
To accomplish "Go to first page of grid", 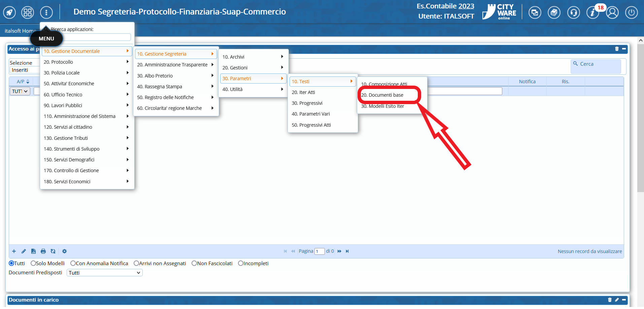I will click(x=285, y=251).
